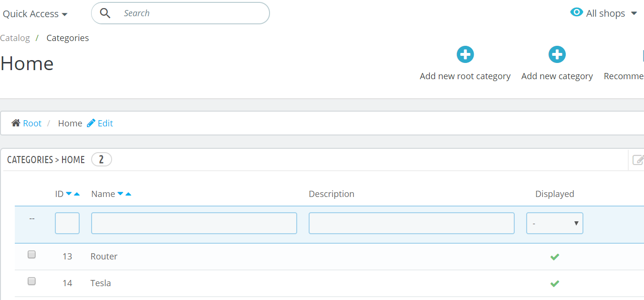This screenshot has width=644, height=300.
Task: Sort Name column descending arrow
Action: [x=120, y=194]
